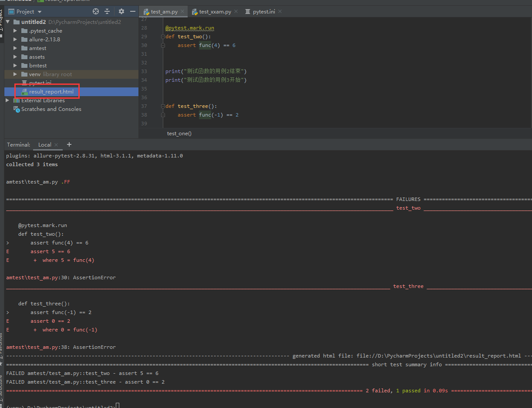The image size is (532, 408).
Task: Click 'FAILED amtest/test_am.py::test_two' summary line
Action: pos(82,373)
